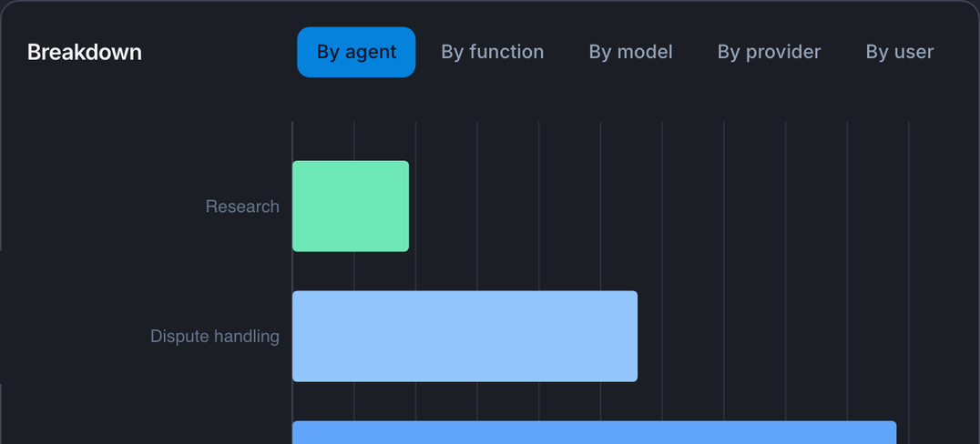Click the Breakdown heading

point(85,52)
